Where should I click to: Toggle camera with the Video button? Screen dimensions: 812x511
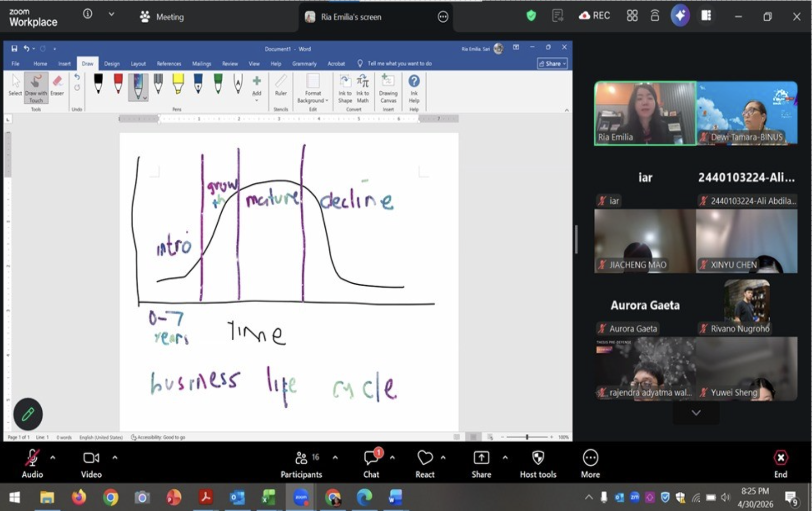[91, 464]
